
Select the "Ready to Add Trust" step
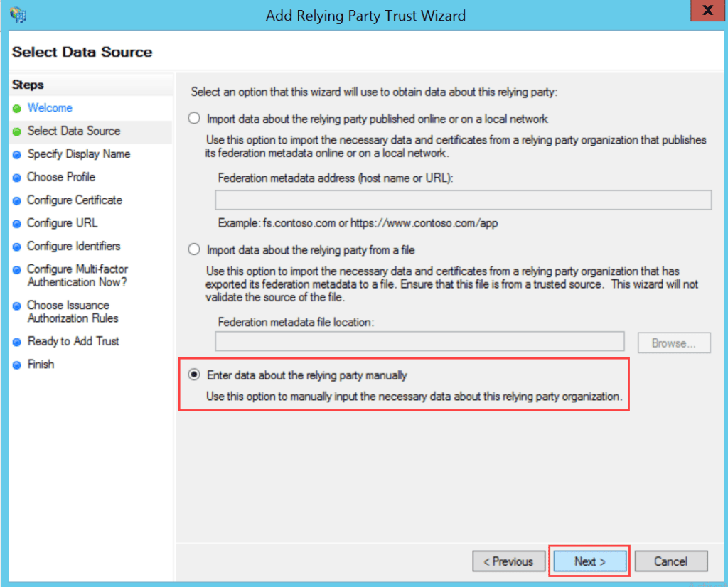coord(73,342)
